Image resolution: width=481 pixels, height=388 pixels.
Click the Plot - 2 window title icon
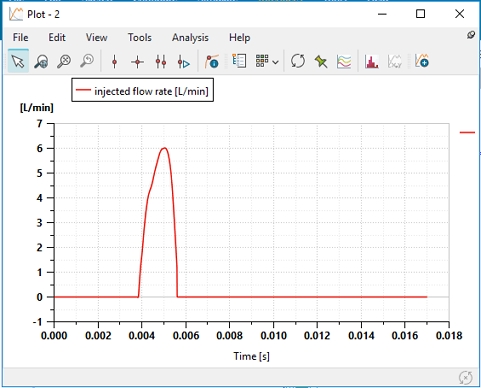point(16,14)
